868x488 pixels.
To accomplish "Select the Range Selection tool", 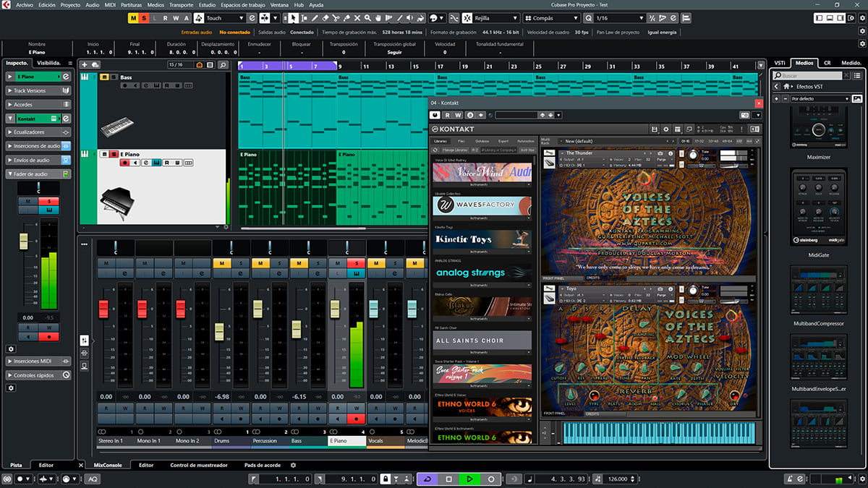I will (305, 17).
